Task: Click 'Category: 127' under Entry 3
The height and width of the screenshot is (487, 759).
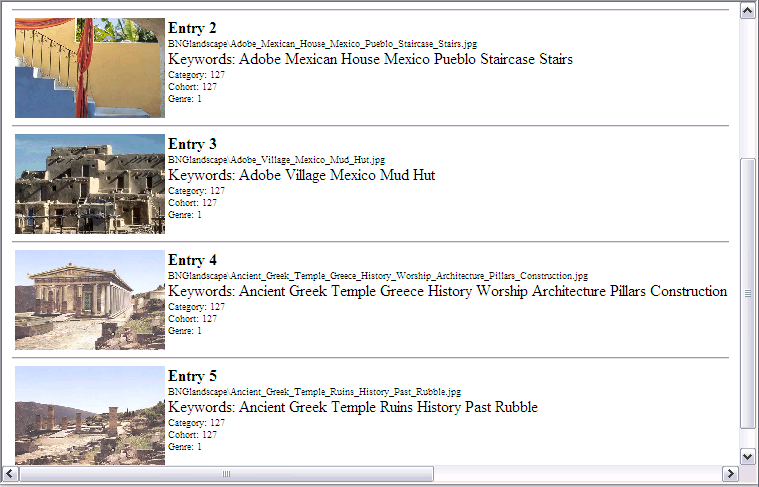Action: [197, 191]
